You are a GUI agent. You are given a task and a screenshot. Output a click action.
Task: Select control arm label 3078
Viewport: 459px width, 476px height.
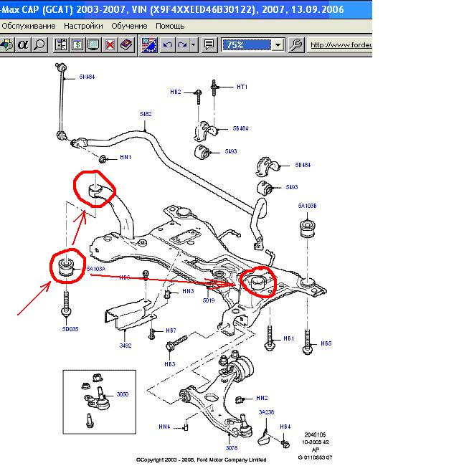232,447
